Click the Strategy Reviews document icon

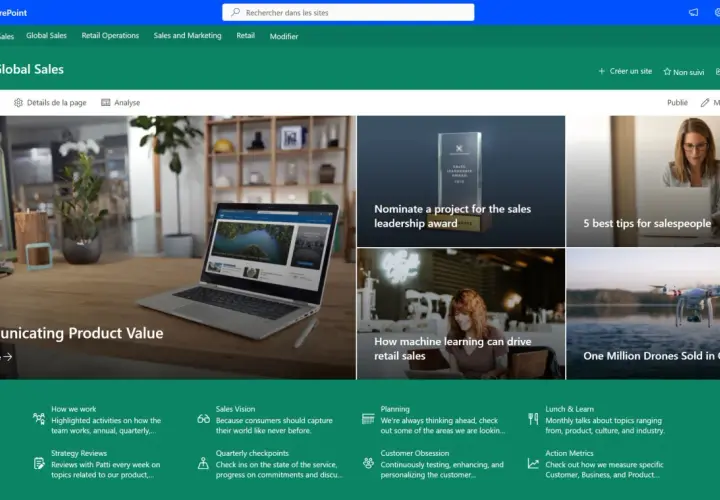[39, 463]
